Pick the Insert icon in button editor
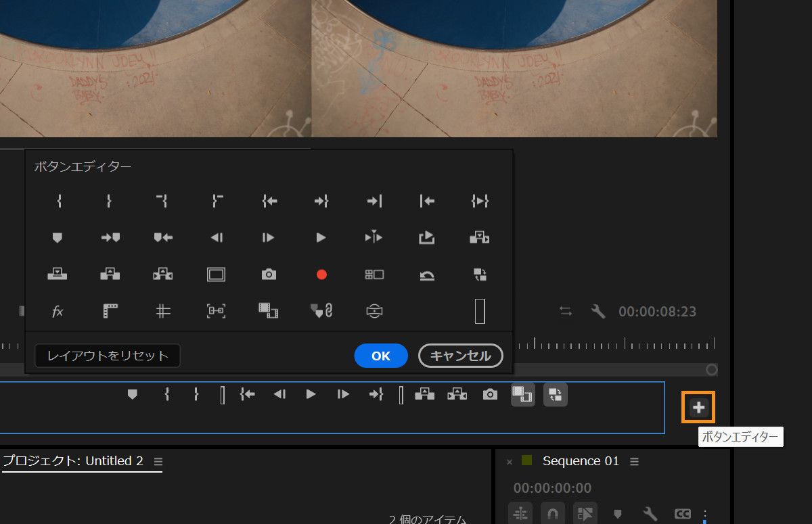812x524 pixels. click(480, 237)
